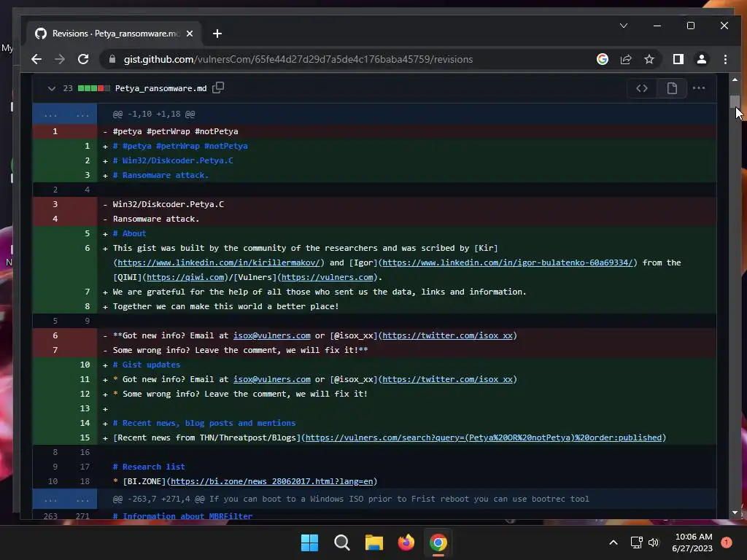Open the igor-bulatenko LinkedIn link

508,262
